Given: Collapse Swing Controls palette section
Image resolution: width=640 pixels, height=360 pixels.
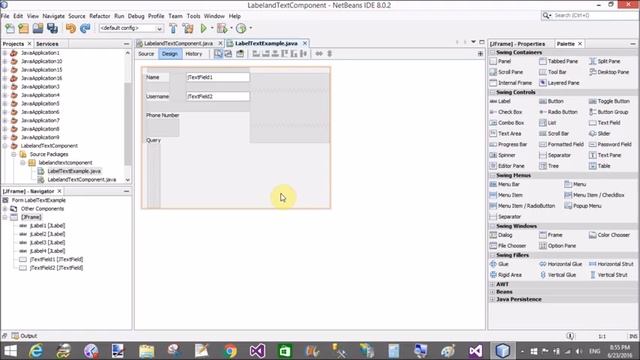Looking at the screenshot, I should pos(492,92).
